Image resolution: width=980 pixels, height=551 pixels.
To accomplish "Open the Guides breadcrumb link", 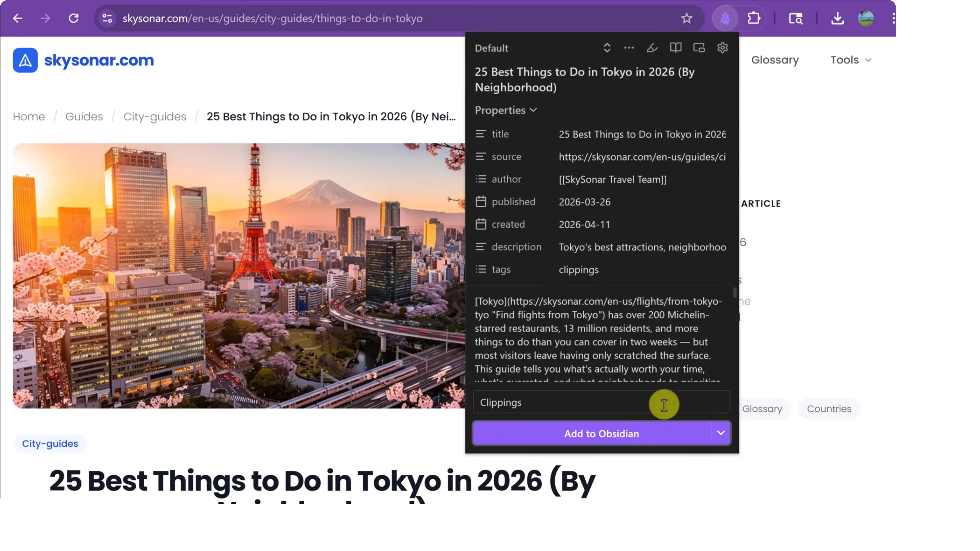I will pyautogui.click(x=84, y=116).
